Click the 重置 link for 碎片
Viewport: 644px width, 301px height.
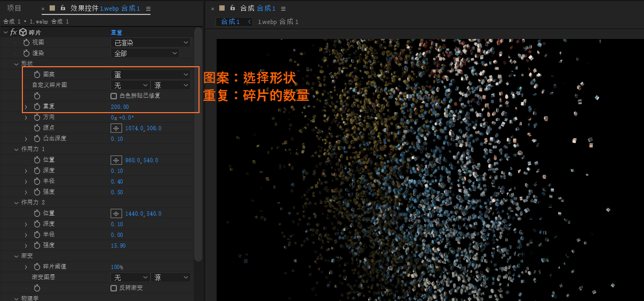pyautogui.click(x=116, y=33)
